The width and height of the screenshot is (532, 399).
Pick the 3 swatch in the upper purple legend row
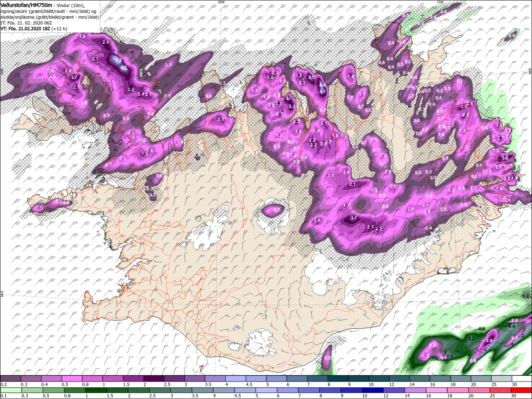195,379
